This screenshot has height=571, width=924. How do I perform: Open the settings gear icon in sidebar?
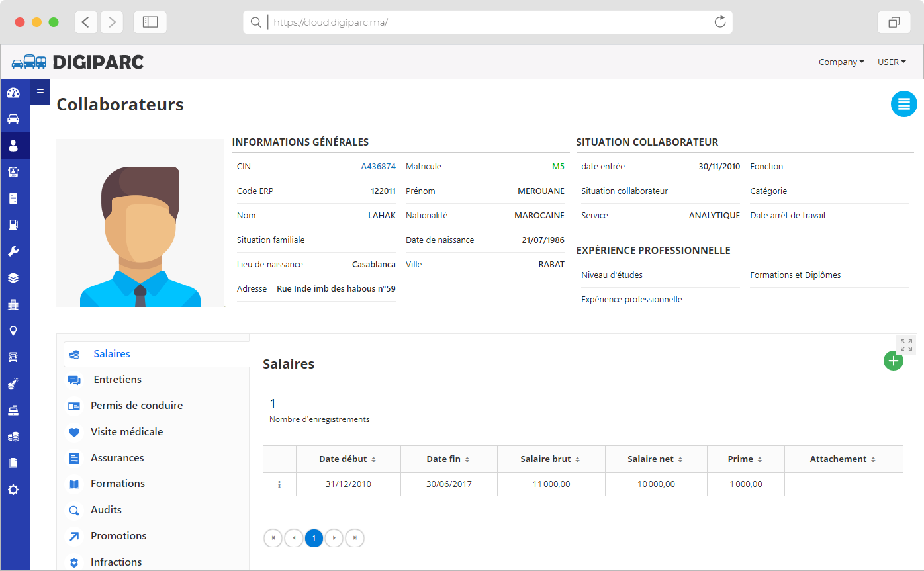(13, 490)
